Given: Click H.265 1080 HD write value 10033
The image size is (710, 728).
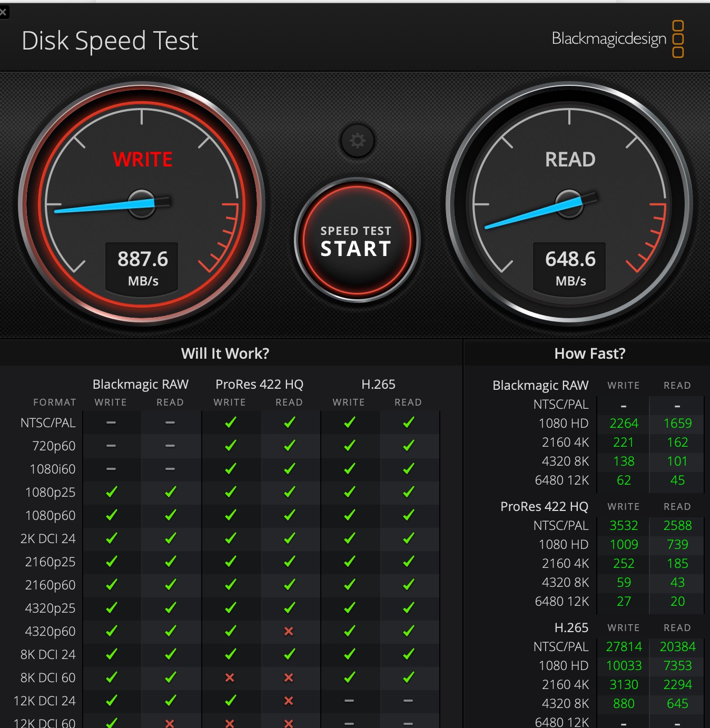Looking at the screenshot, I should pyautogui.click(x=624, y=666).
